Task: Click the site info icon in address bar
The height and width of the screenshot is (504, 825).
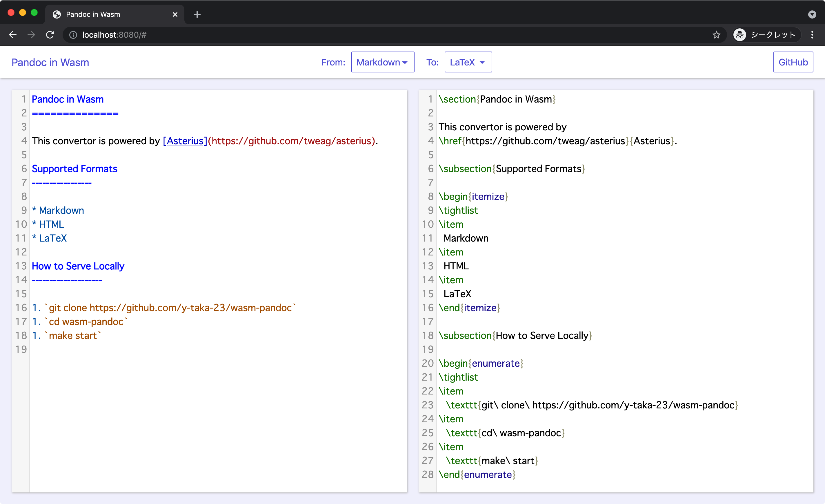Action: pos(73,35)
